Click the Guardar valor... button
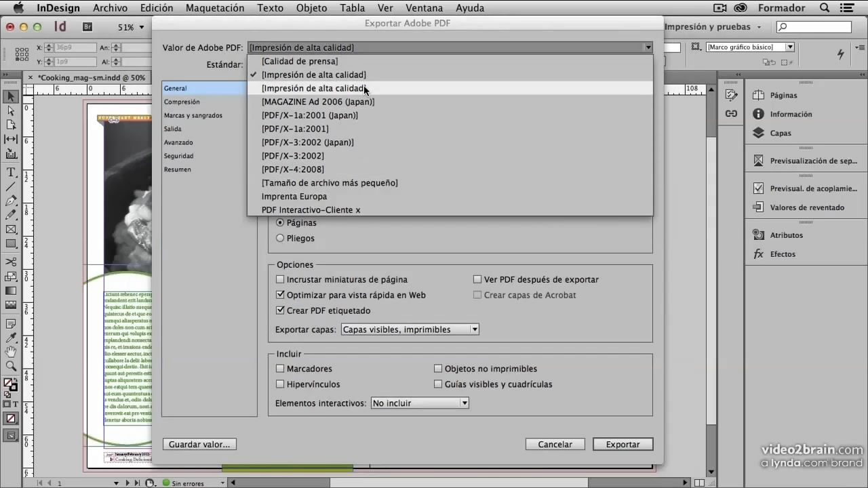 [199, 445]
